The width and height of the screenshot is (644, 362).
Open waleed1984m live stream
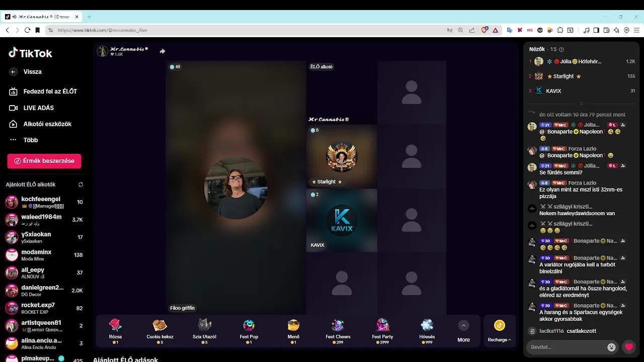click(x=44, y=220)
